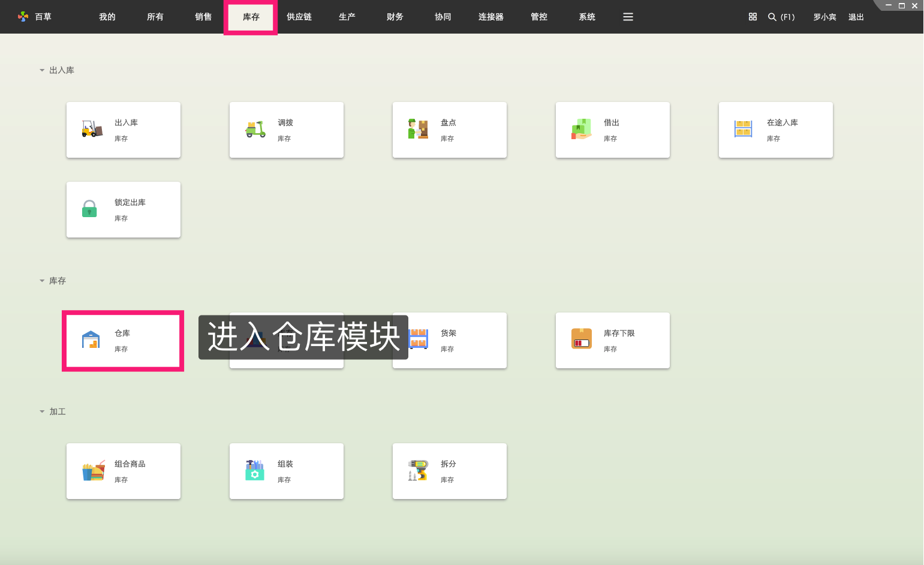Select the 库存下限 stock limit module
This screenshot has width=924, height=565.
612,341
